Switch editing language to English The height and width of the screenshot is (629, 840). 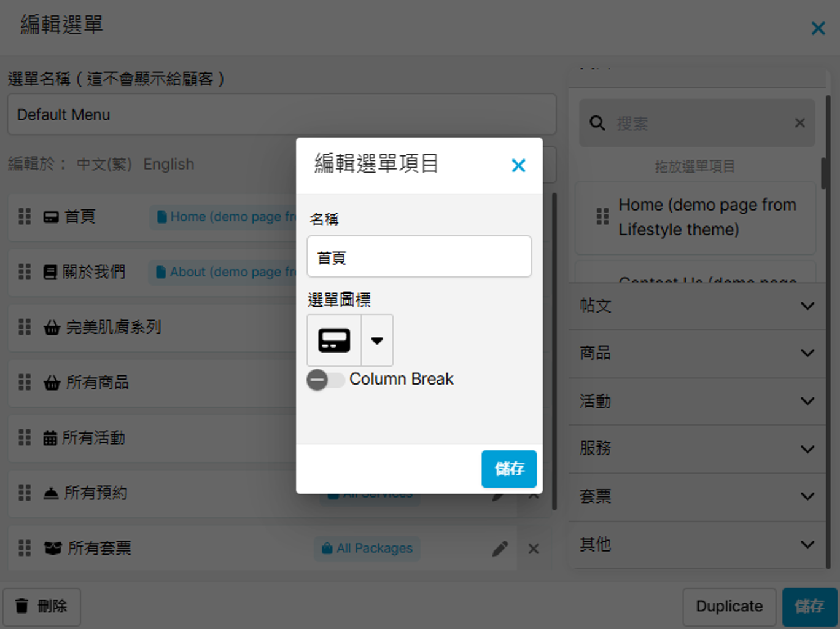tap(168, 164)
